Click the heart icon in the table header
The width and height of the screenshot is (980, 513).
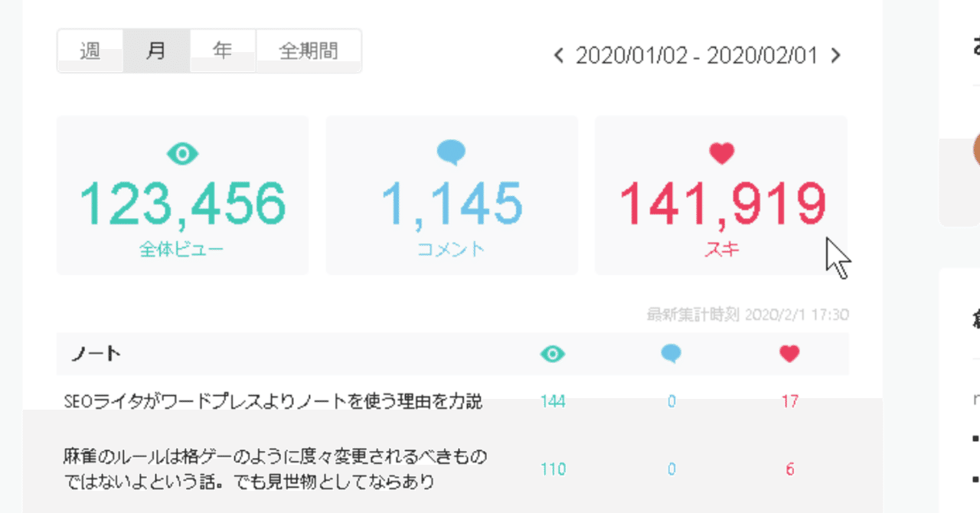(789, 354)
